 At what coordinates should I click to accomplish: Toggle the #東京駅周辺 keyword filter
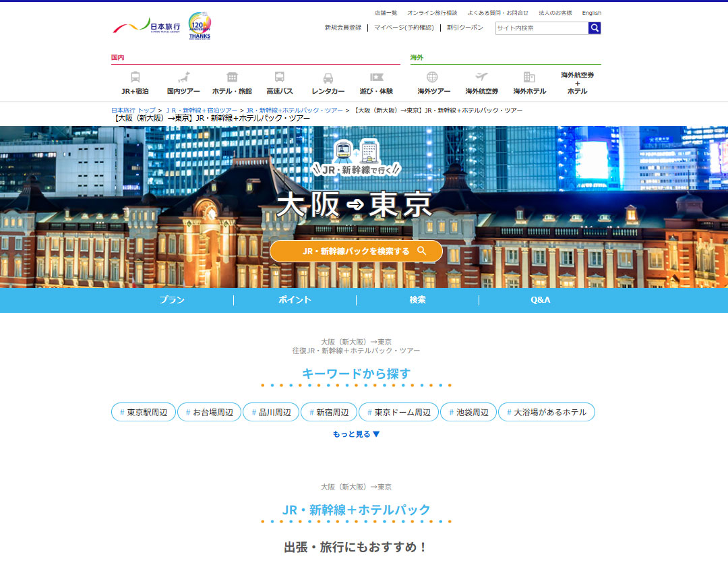142,412
